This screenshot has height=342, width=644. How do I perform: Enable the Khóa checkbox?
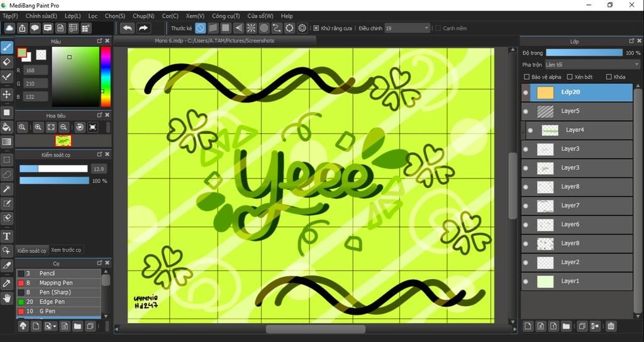pyautogui.click(x=609, y=77)
